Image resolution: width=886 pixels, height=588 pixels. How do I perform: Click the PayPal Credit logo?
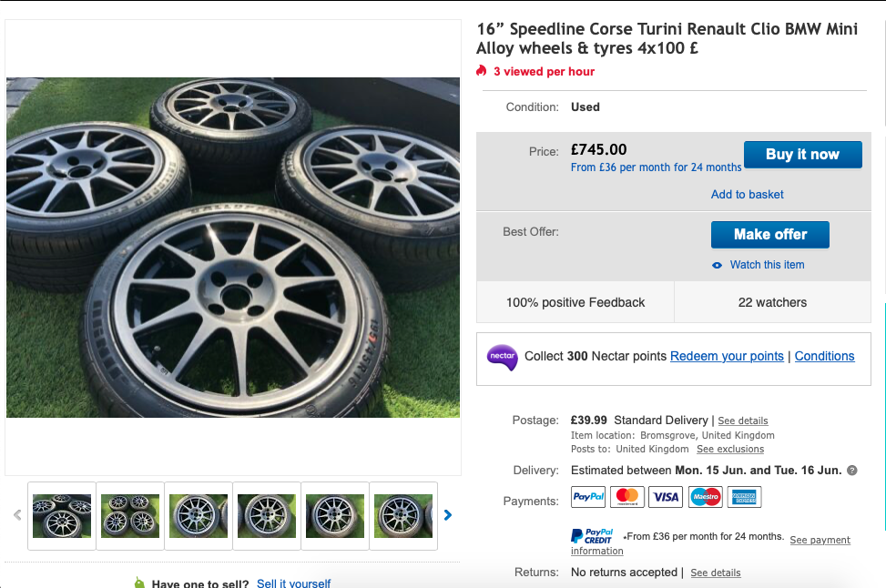pyautogui.click(x=592, y=536)
